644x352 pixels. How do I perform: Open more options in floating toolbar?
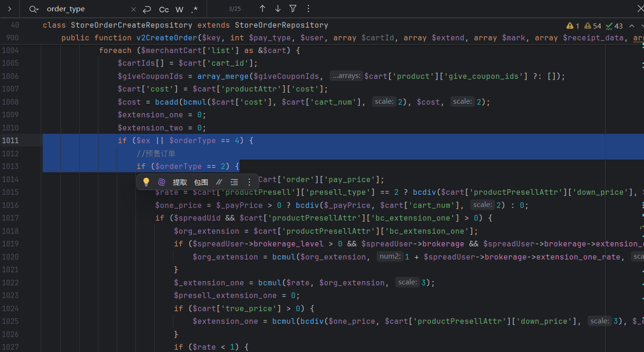pyautogui.click(x=249, y=182)
